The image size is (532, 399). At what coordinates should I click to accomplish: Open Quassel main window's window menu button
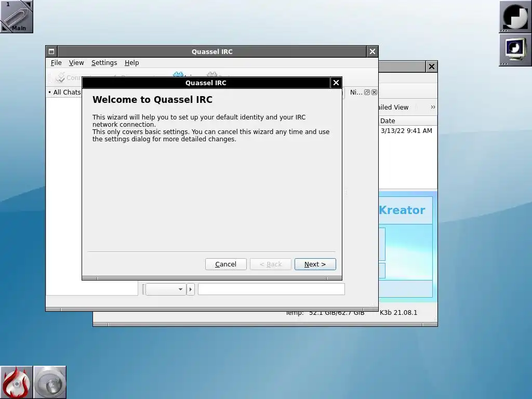(x=51, y=51)
